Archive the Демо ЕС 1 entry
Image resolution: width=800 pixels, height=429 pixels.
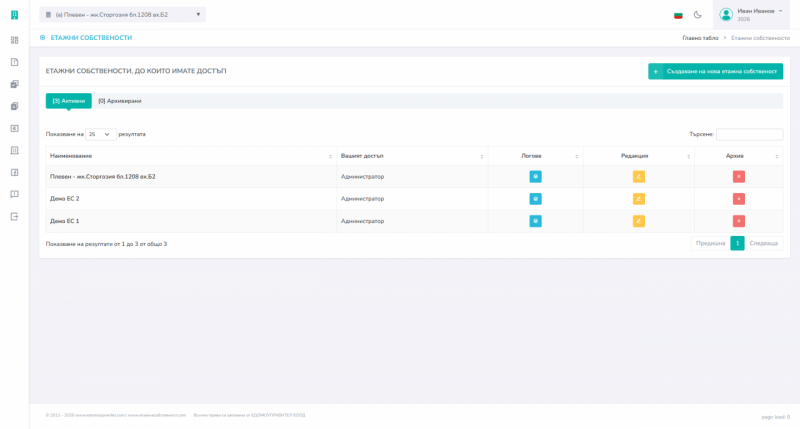739,221
